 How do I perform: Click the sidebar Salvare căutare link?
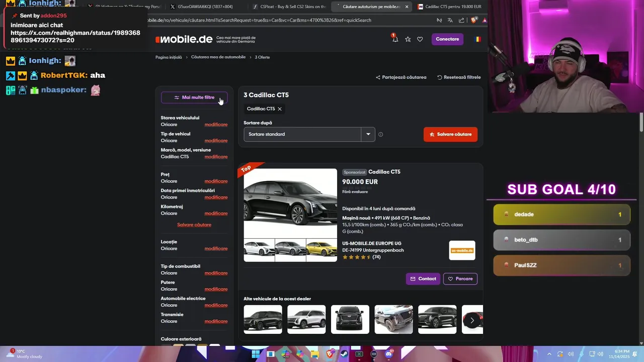[x=194, y=225]
